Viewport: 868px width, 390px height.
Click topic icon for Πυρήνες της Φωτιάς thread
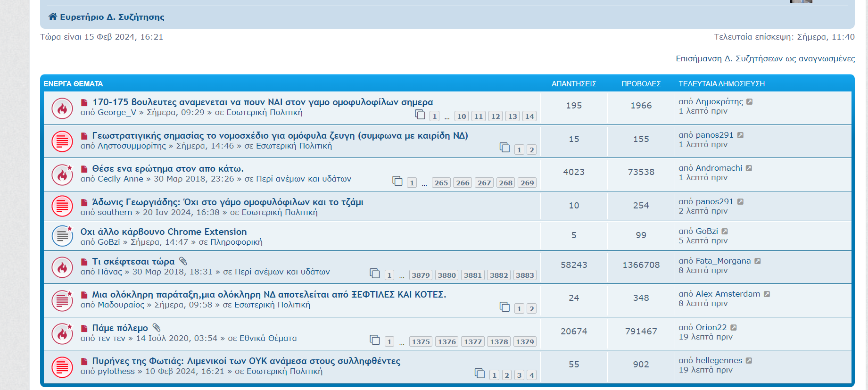tap(62, 367)
